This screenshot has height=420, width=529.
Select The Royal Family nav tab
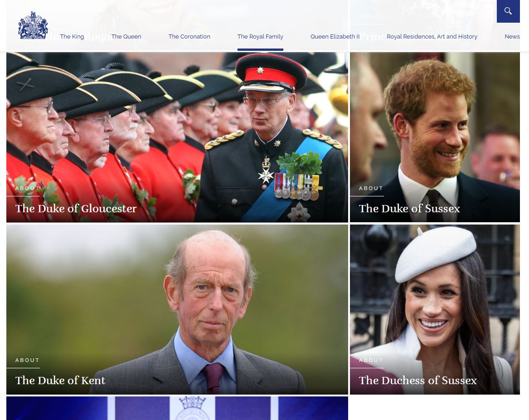(260, 36)
